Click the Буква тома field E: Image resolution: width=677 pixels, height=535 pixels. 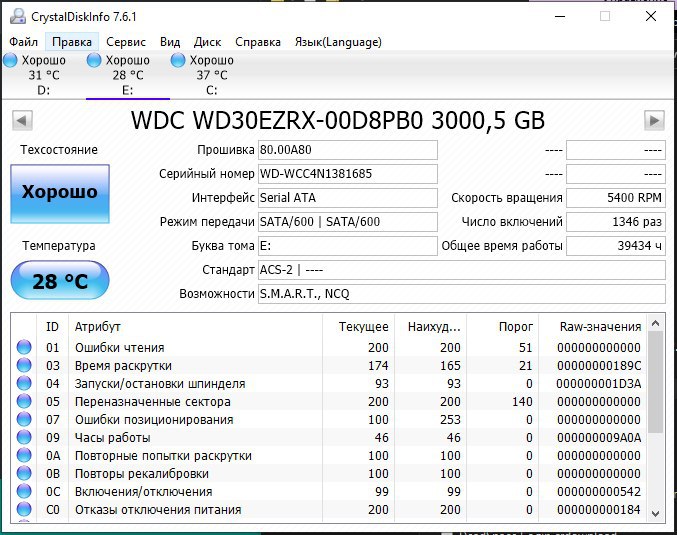(x=348, y=246)
